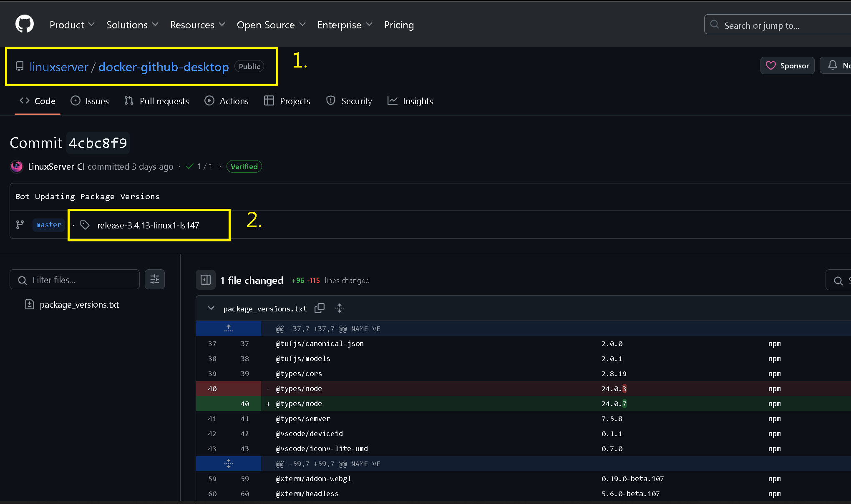
Task: Open the linuxserver owner link
Action: [59, 67]
